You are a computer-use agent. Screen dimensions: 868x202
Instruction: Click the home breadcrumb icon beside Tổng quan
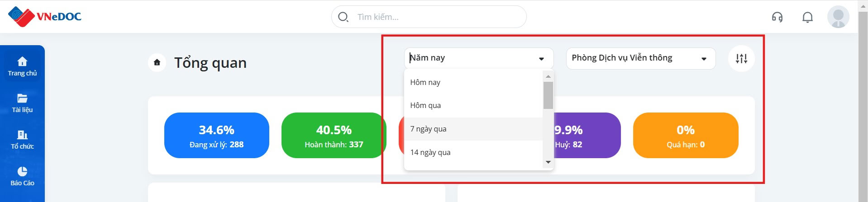[x=157, y=62]
